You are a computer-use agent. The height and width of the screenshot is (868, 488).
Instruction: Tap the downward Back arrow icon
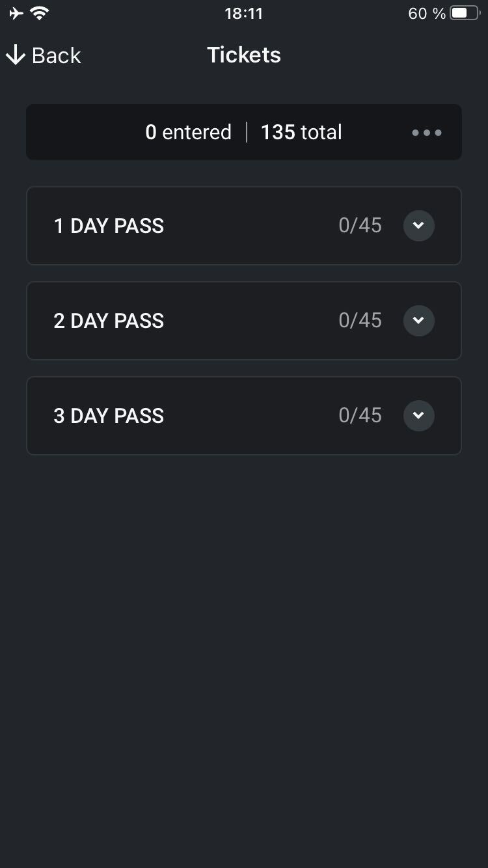click(15, 55)
